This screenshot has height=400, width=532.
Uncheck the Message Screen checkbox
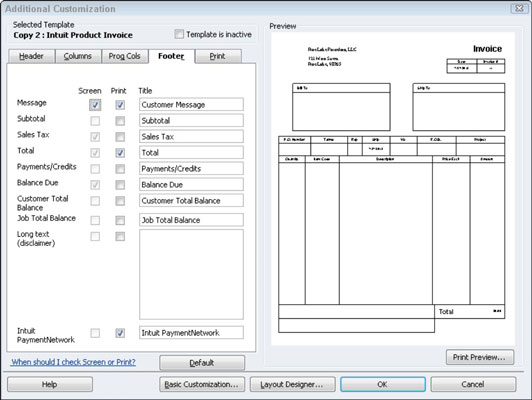point(95,105)
